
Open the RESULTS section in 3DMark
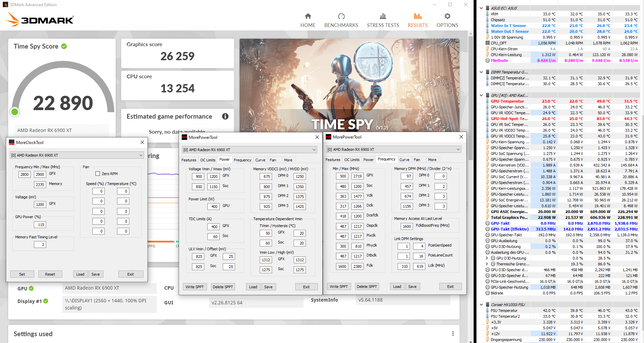pos(418,21)
